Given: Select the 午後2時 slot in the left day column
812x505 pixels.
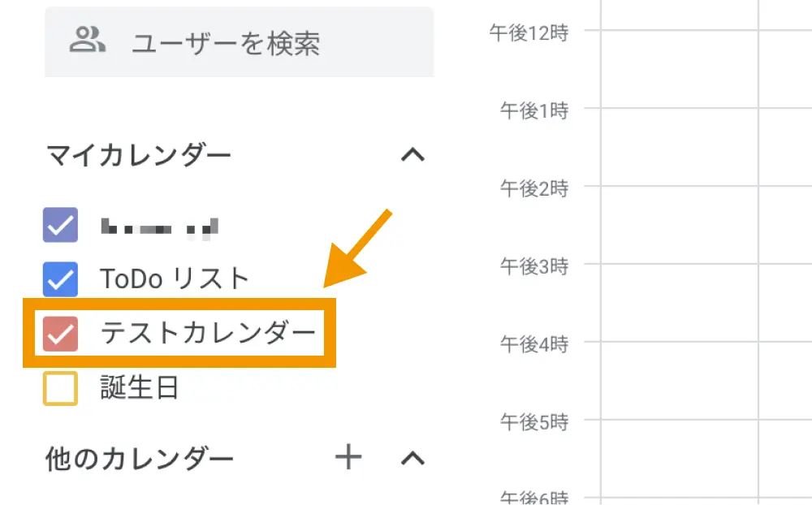Looking at the screenshot, I should pos(679,224).
